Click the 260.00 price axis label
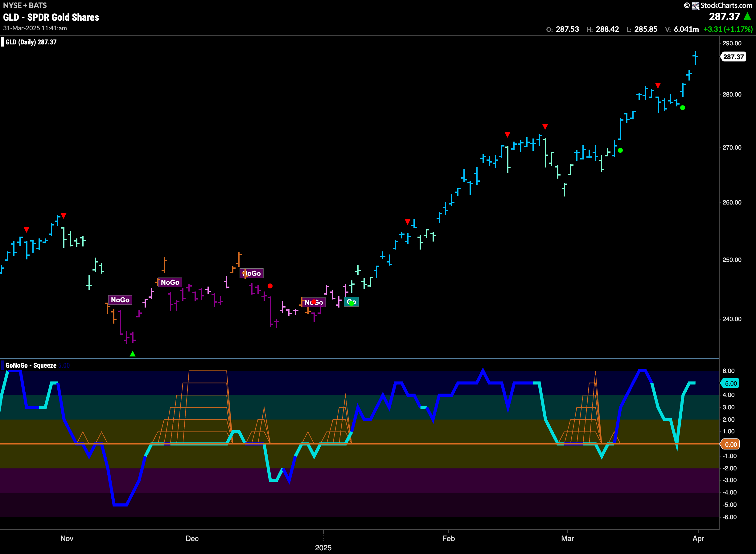 732,203
